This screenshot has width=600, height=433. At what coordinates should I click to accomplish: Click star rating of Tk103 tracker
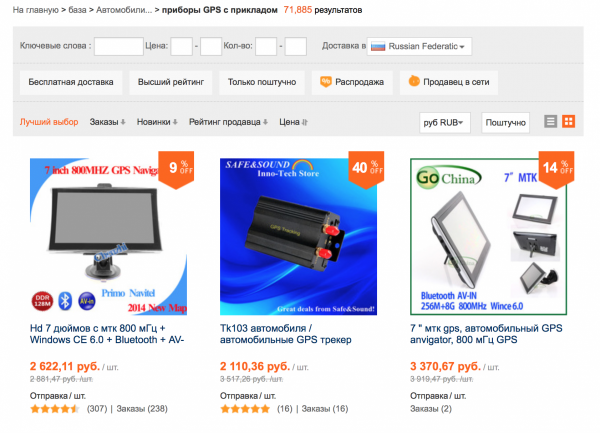point(245,409)
